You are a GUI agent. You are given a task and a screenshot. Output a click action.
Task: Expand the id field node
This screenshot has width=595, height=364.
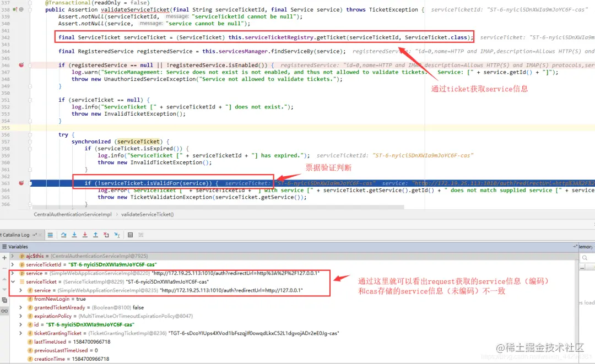click(x=21, y=324)
